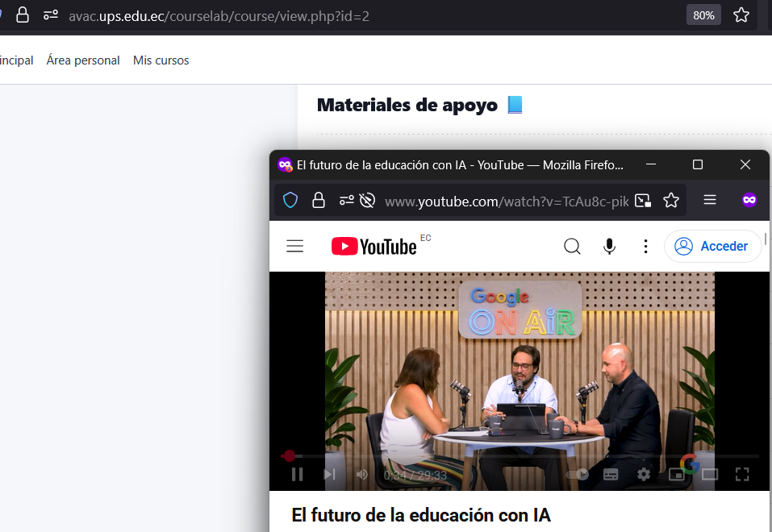The width and height of the screenshot is (772, 532).
Task: Toggle video subtitles on
Action: tap(611, 475)
